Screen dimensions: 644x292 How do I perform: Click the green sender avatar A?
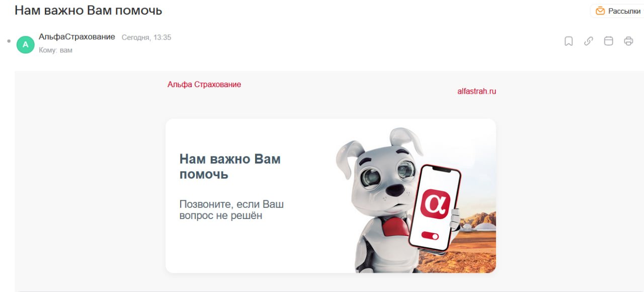[x=26, y=44]
